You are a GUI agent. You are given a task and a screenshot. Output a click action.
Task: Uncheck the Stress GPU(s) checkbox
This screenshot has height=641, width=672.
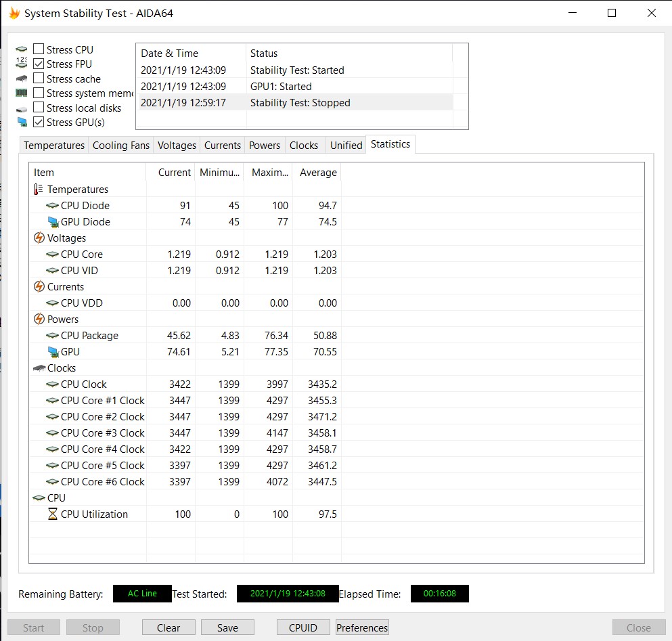coord(39,122)
